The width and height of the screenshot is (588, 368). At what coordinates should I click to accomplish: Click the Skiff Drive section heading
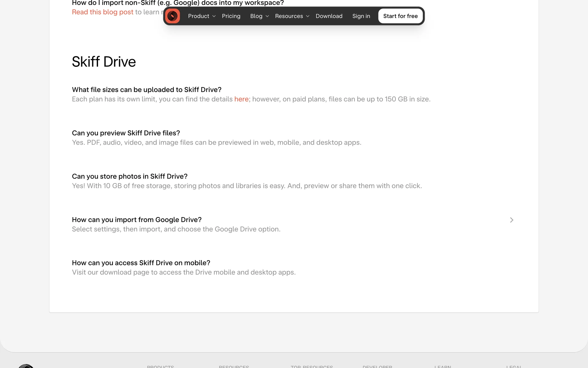click(104, 62)
